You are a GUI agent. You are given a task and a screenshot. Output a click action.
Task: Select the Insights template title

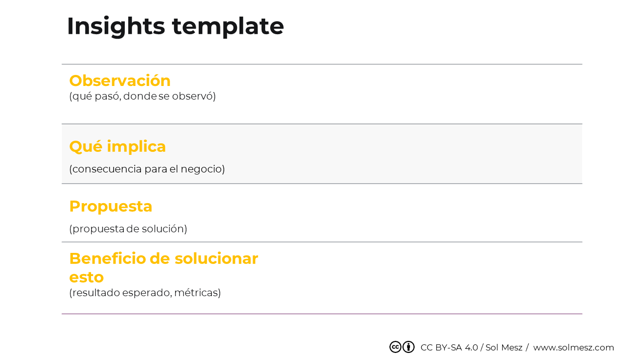175,26
